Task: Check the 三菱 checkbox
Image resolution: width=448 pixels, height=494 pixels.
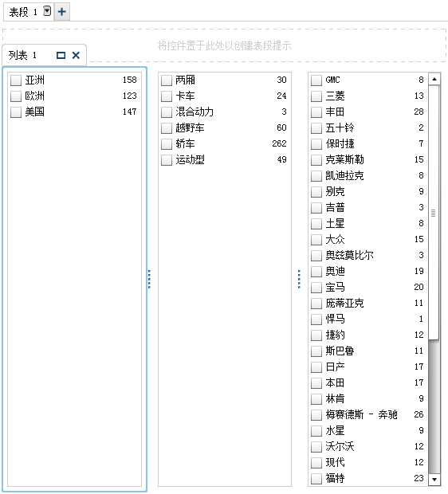Action: (x=316, y=96)
